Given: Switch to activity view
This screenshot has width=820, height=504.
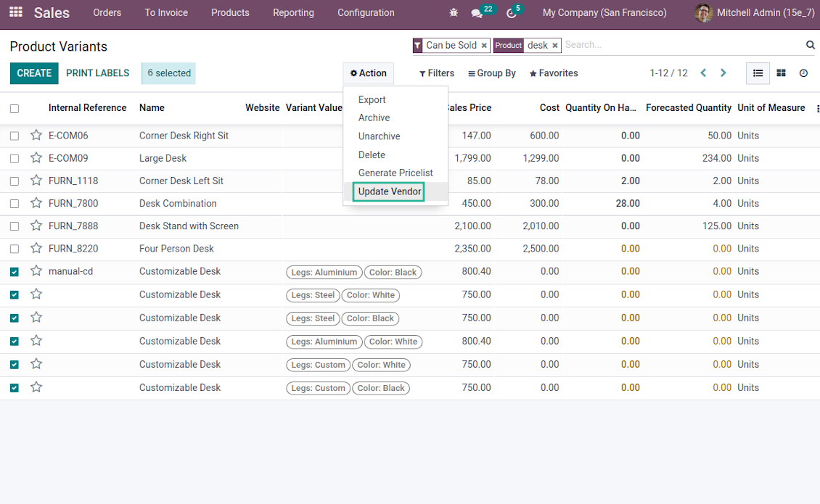Looking at the screenshot, I should (x=803, y=73).
